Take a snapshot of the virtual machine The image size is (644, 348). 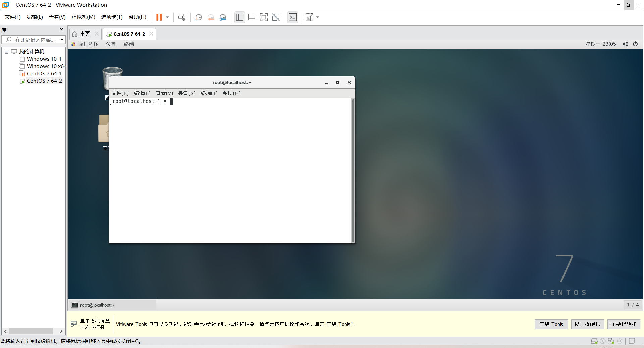pyautogui.click(x=199, y=17)
